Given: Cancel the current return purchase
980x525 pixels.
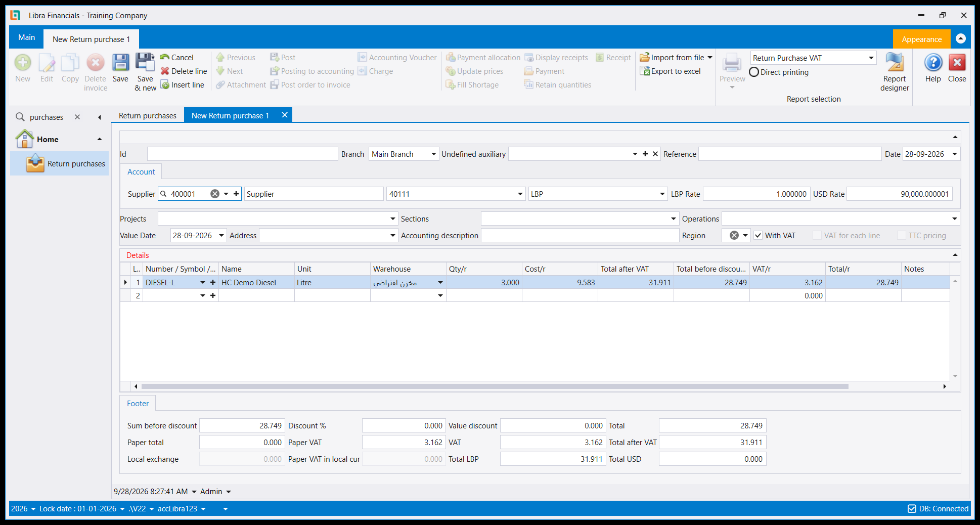Looking at the screenshot, I should pyautogui.click(x=176, y=58).
